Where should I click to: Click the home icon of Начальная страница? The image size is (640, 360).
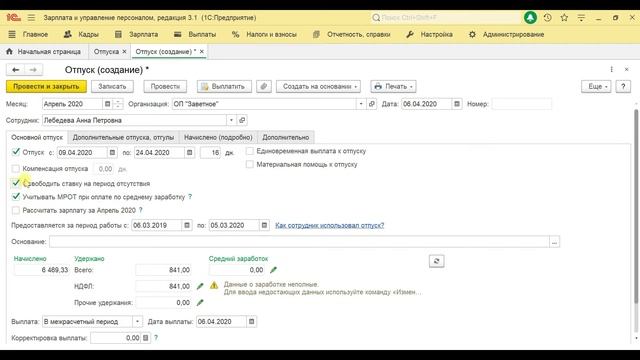pos(9,51)
